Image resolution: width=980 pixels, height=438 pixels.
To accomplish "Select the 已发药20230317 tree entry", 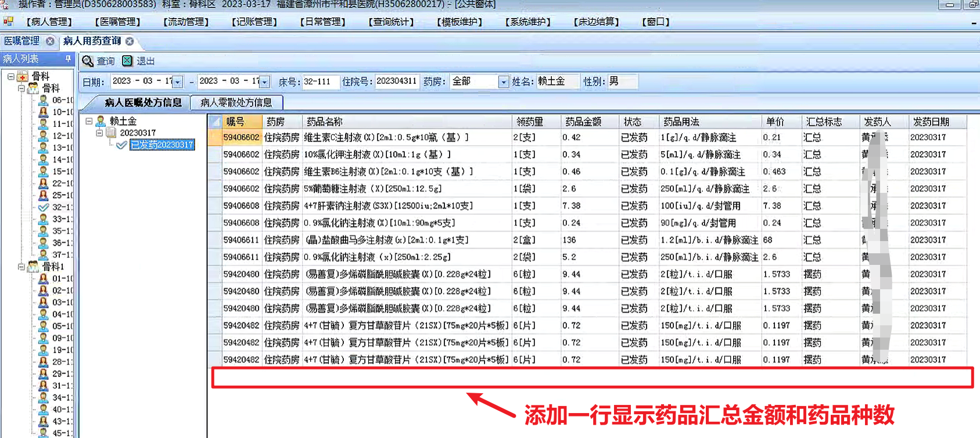I will point(162,145).
